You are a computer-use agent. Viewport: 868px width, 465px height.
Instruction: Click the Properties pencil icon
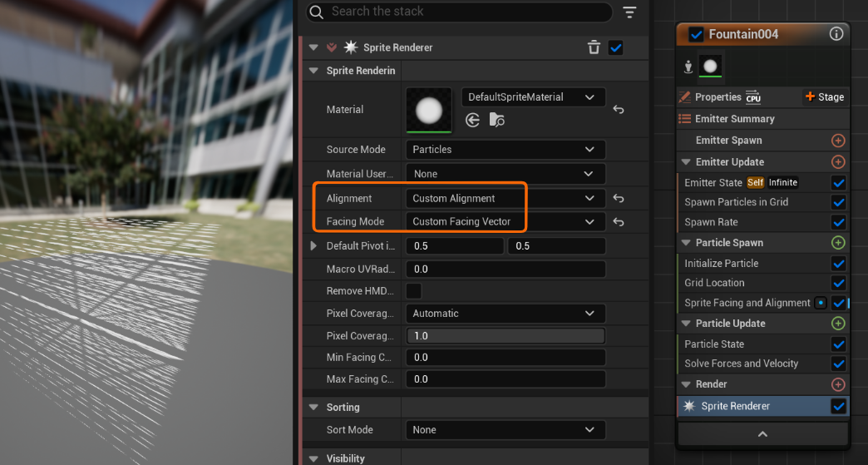[685, 96]
